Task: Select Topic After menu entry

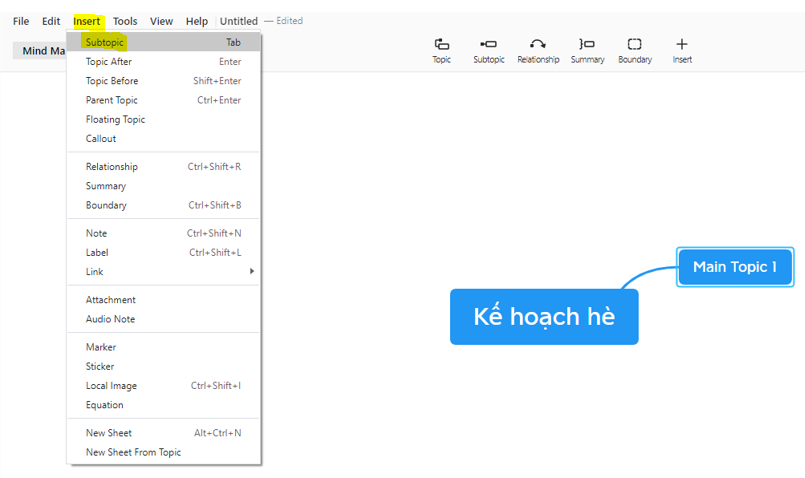Action: click(x=109, y=62)
